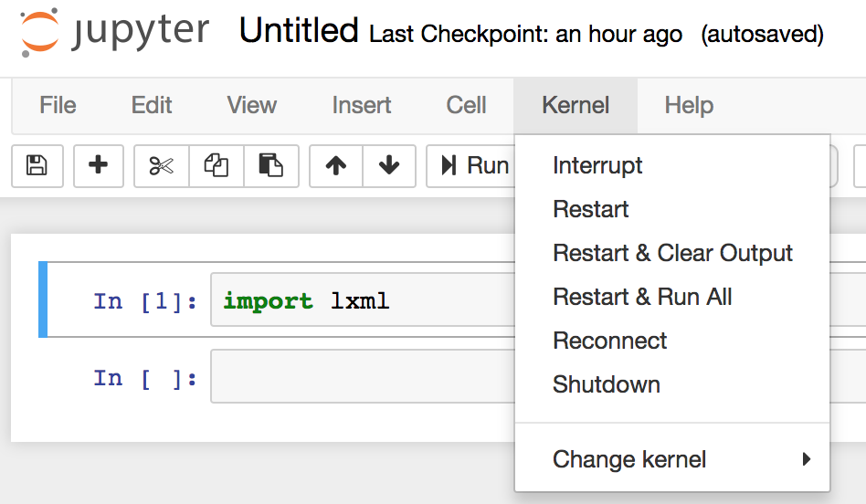Focus the cell containing import lxml

[x=364, y=300]
